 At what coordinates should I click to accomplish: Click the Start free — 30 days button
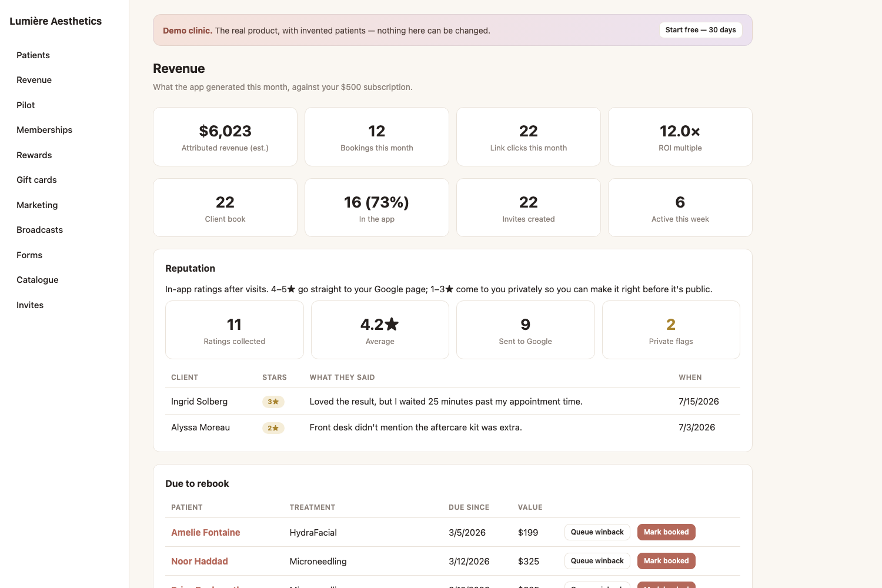coord(700,30)
